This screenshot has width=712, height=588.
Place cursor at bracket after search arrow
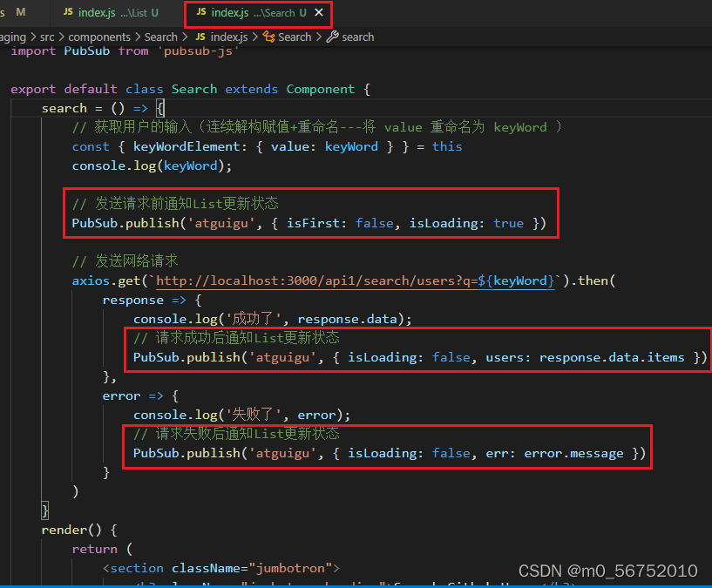[159, 109]
